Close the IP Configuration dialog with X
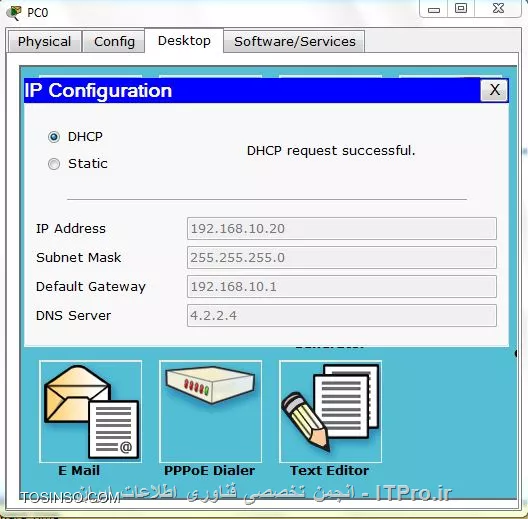 point(494,90)
